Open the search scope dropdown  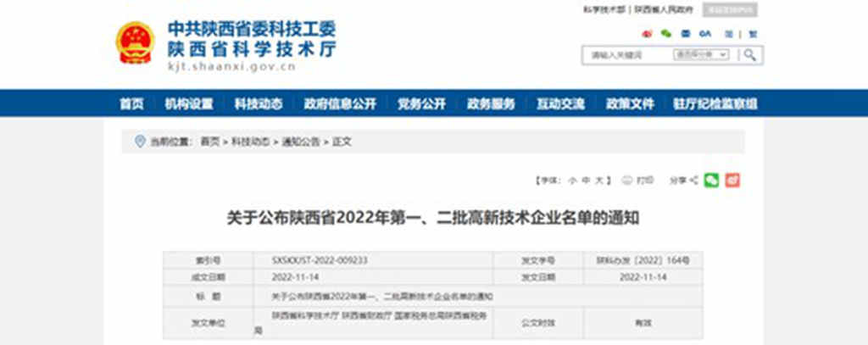(x=701, y=55)
